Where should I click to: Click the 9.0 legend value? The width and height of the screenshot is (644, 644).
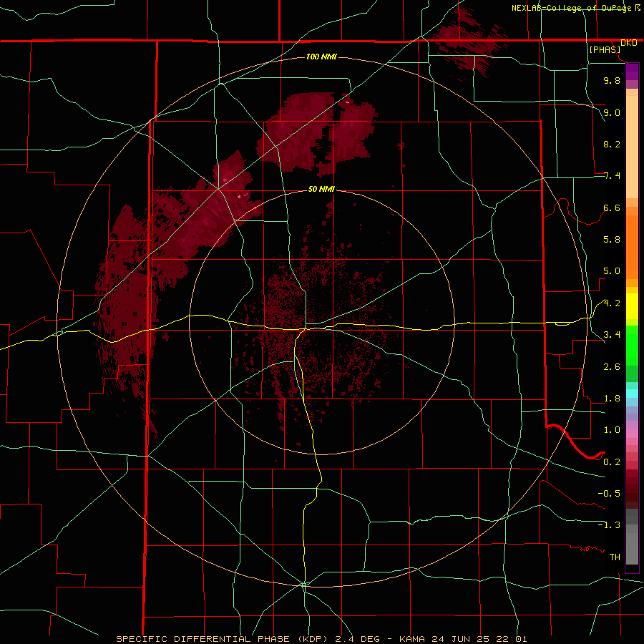(612, 112)
